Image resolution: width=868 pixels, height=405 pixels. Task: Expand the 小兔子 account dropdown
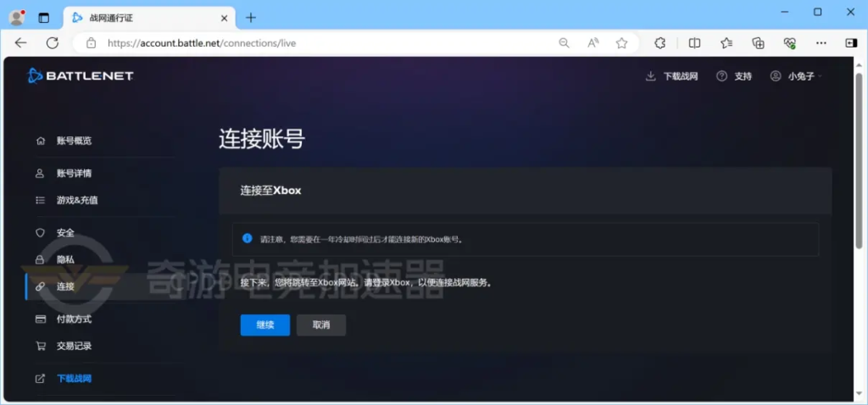(796, 76)
